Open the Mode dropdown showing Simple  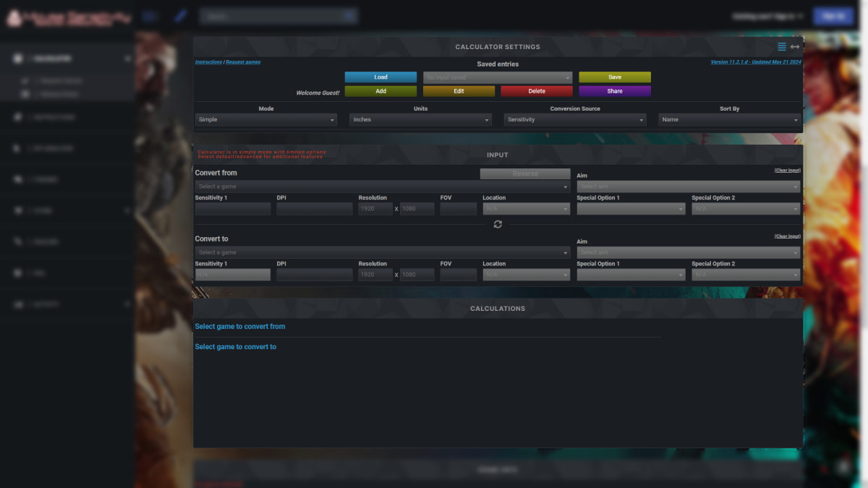tap(265, 119)
